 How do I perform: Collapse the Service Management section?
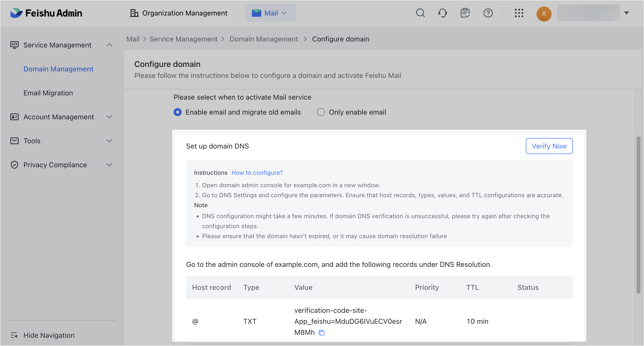coord(109,45)
